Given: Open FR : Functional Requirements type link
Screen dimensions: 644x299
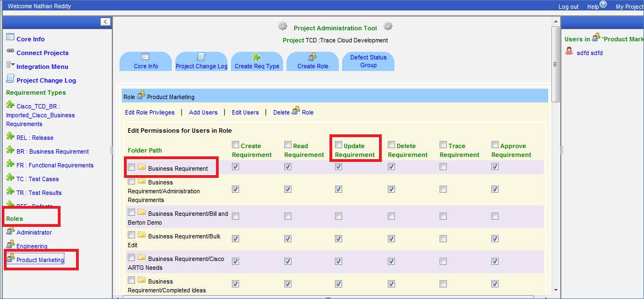Looking at the screenshot, I should [x=55, y=165].
